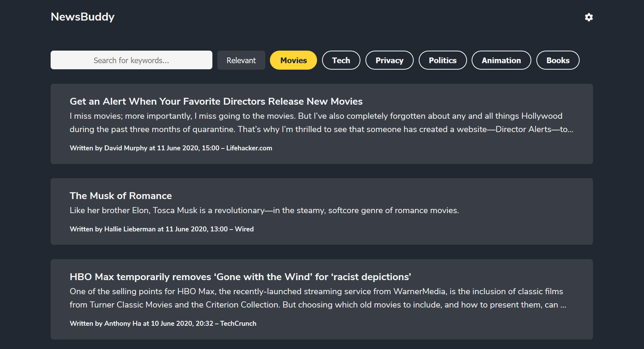The width and height of the screenshot is (644, 349).
Task: Switch to the Animation category
Action: coord(501,60)
